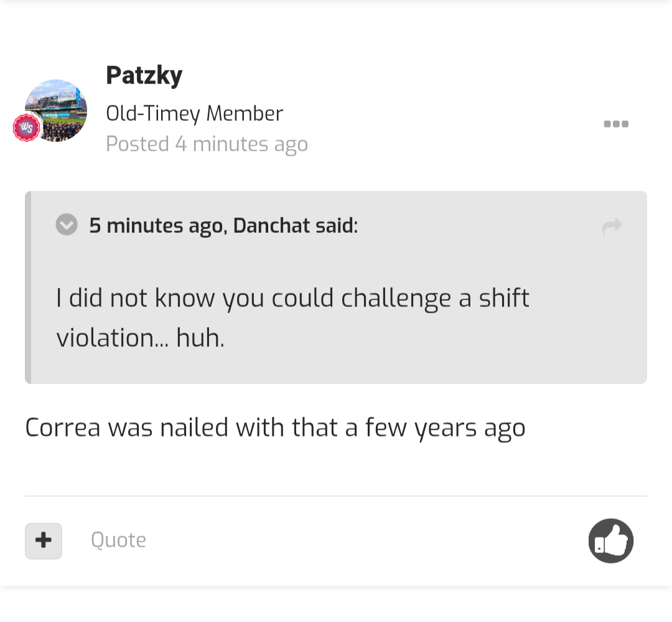Click the '5 minutes ago' quote timestamp
Viewport: 672px width, 622px height.
tap(157, 225)
